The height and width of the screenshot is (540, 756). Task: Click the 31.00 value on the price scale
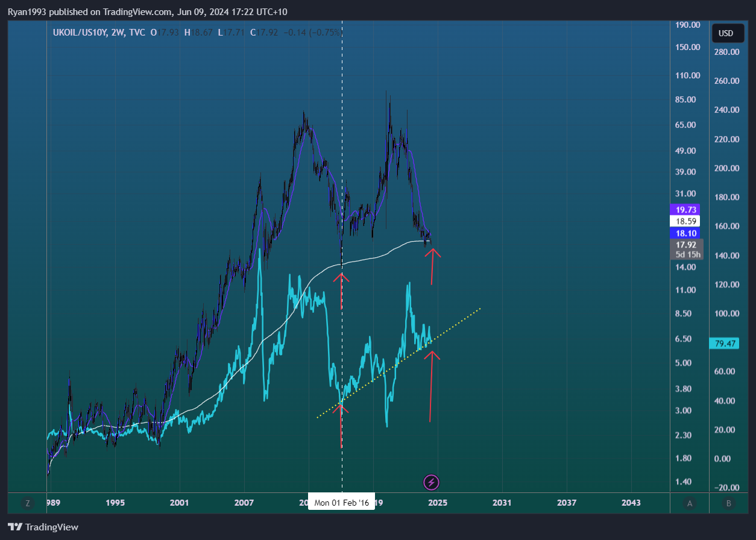tap(685, 193)
